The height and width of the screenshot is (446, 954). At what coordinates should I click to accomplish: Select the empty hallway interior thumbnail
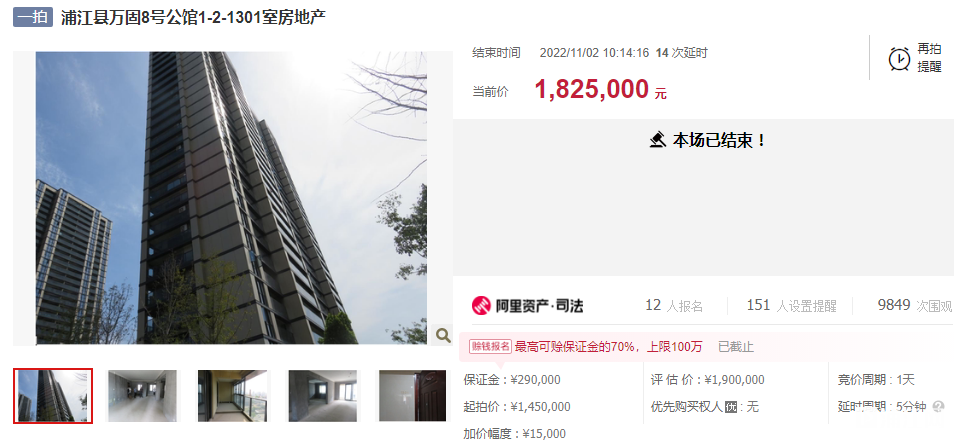[143, 395]
